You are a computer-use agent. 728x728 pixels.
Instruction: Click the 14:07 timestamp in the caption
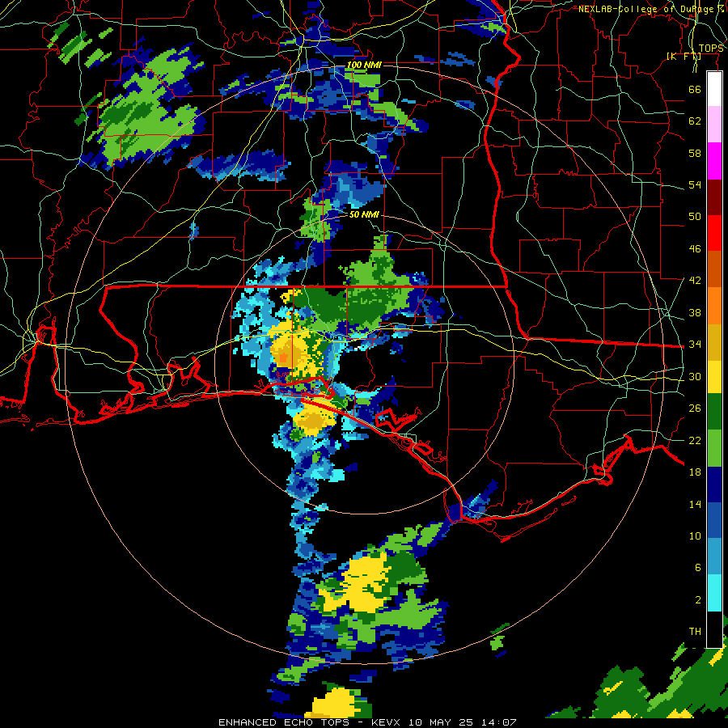[x=498, y=722]
